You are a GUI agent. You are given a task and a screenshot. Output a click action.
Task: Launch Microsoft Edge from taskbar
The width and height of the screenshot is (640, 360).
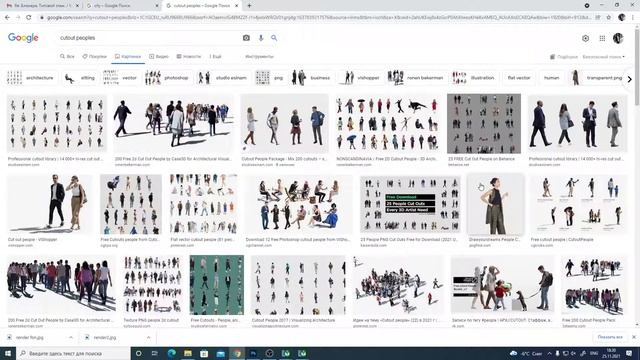(171, 353)
